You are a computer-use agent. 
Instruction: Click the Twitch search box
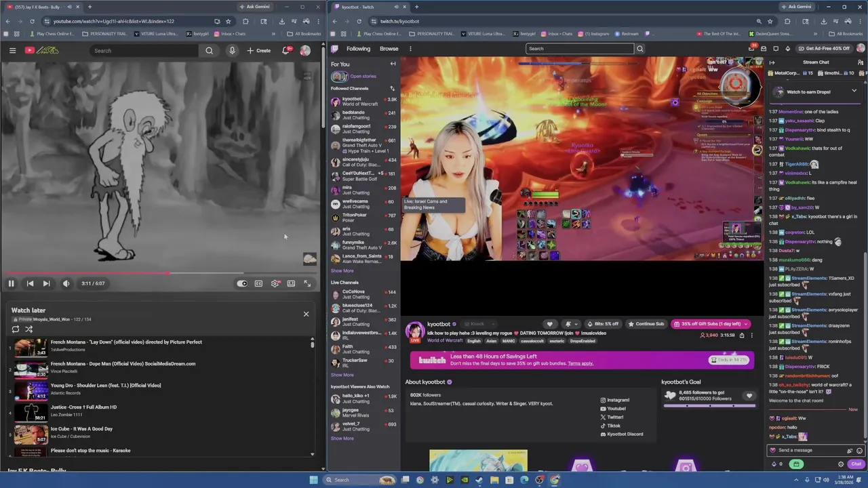point(580,49)
